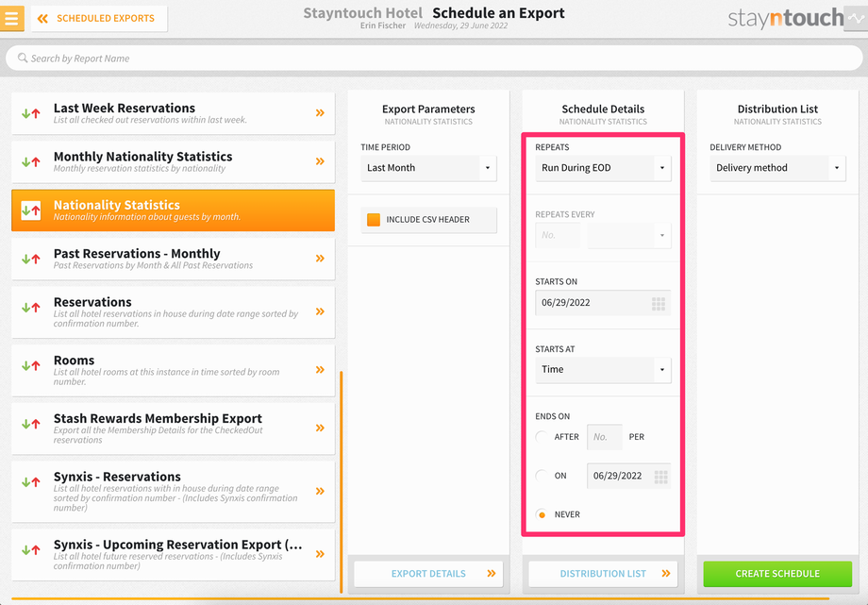Click the Starts On date field 06/29/2022
The width and height of the screenshot is (868, 605).
(603, 302)
